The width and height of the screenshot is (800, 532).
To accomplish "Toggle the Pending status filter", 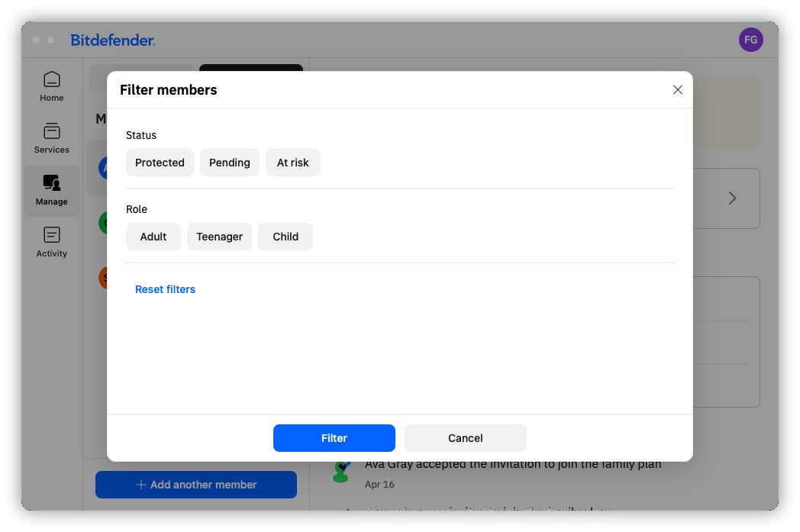I will click(230, 163).
